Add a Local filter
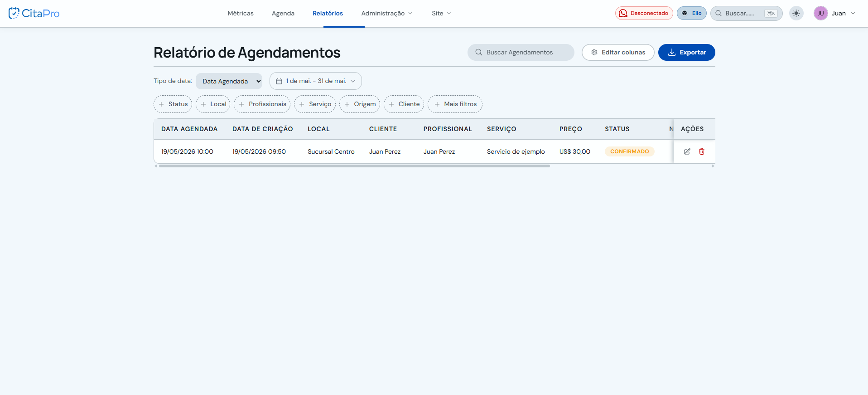Viewport: 868px width, 395px height. [213, 104]
